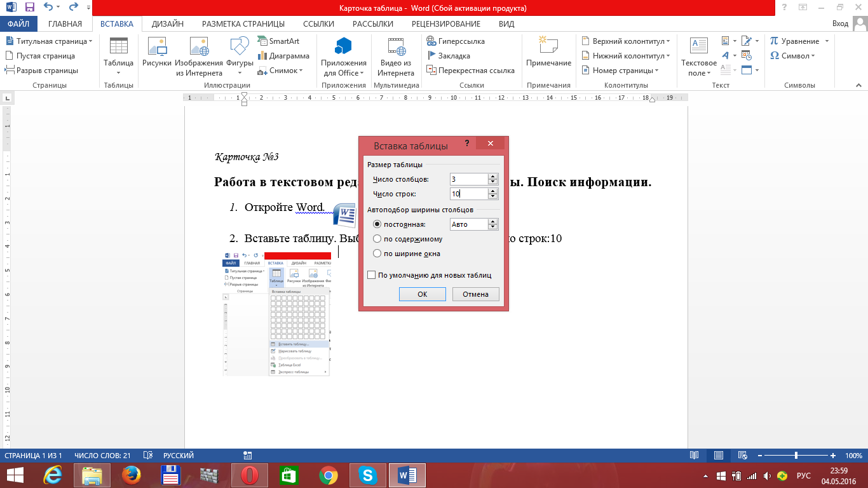Open Изображения из Интернета online pictures
The height and width of the screenshot is (488, 868).
coord(199,56)
